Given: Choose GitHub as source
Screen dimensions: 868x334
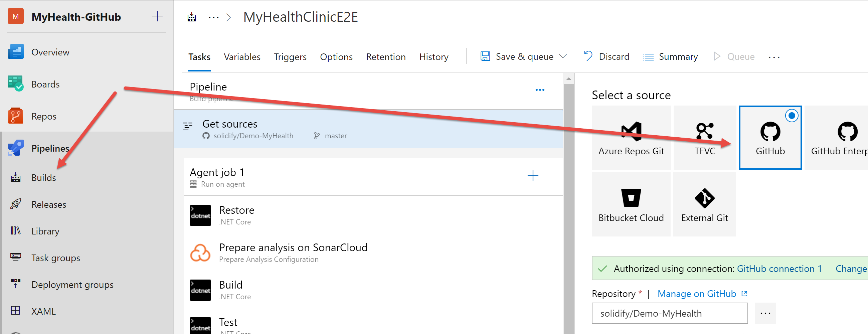Looking at the screenshot, I should point(770,138).
